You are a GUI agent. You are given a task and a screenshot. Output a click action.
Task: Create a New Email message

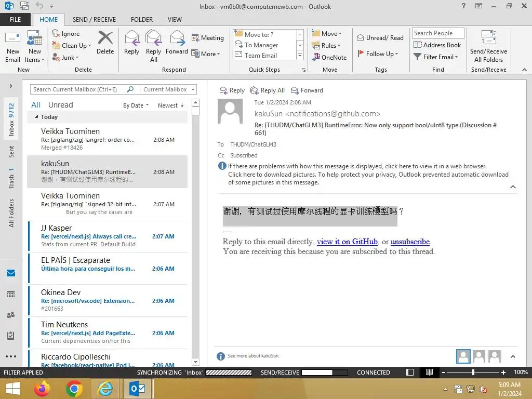[12, 46]
